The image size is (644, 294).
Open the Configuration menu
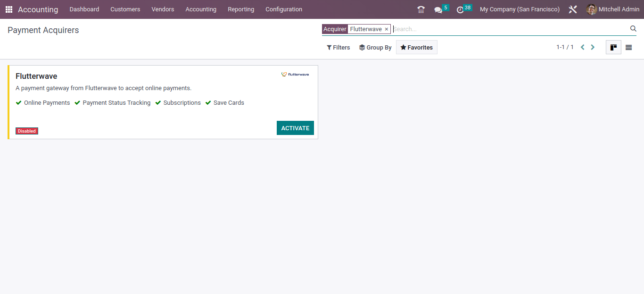pos(284,9)
